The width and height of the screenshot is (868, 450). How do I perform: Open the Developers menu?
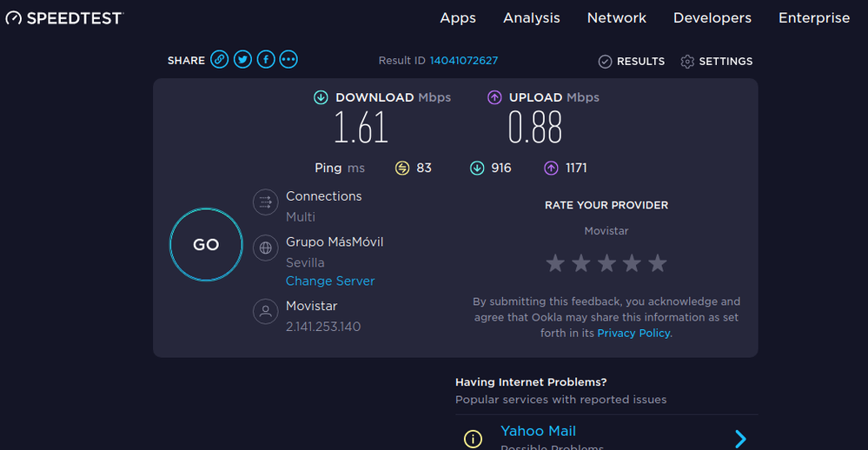point(712,18)
